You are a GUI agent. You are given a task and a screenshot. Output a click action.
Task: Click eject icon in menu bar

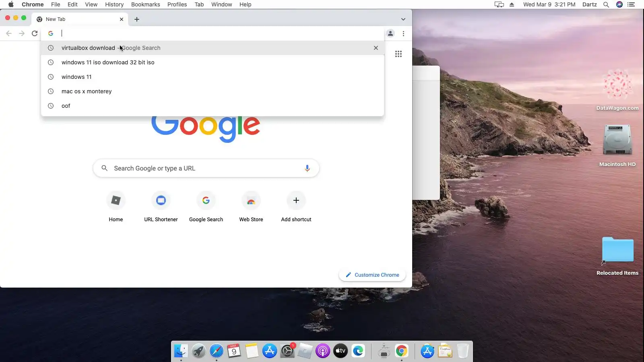click(512, 4)
